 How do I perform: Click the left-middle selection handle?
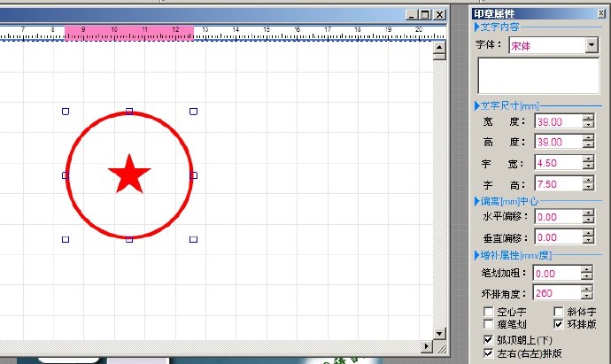tap(66, 175)
